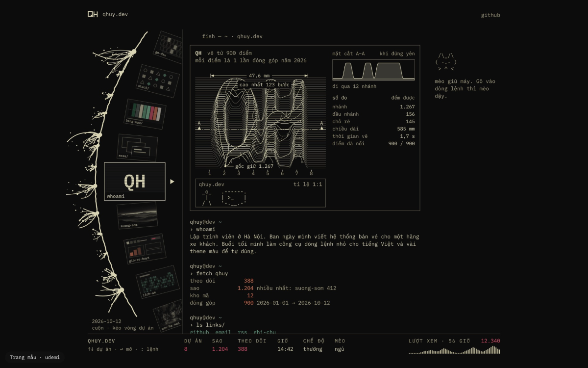
Task: Click 'nhiều nhất: suong-som 412' text
Action: point(296,288)
